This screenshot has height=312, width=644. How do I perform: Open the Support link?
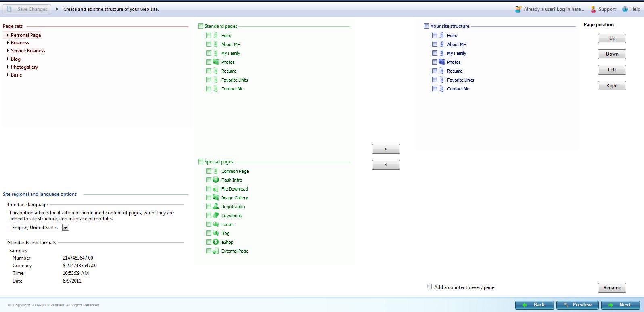point(607,9)
